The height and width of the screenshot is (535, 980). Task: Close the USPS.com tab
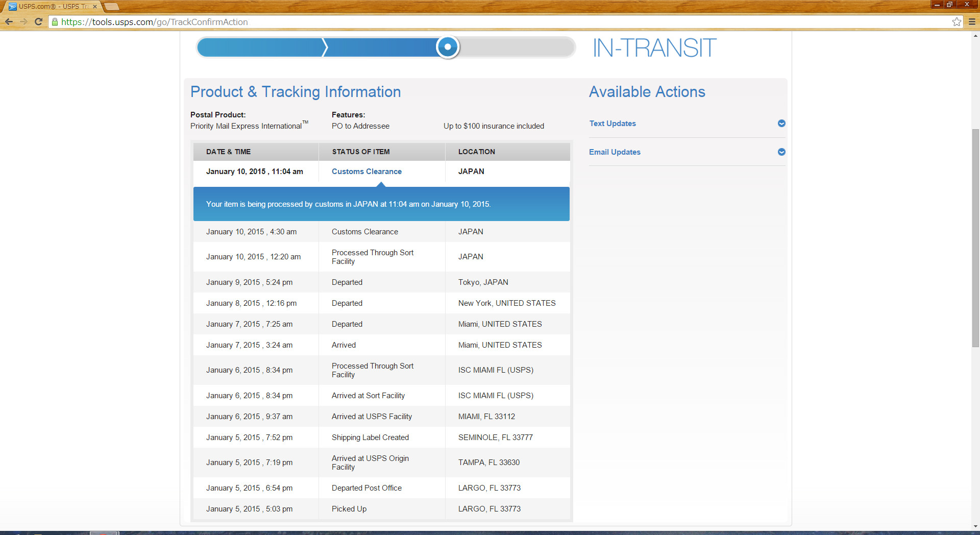pyautogui.click(x=95, y=7)
